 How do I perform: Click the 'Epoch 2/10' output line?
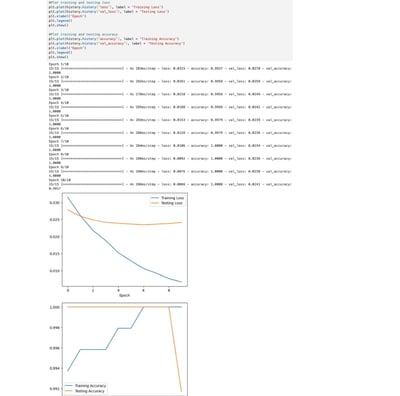[x=59, y=77]
